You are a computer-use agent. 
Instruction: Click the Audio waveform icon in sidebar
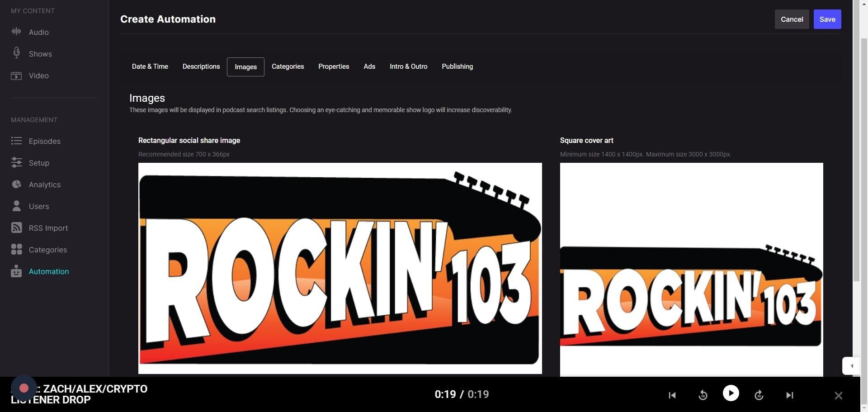pos(16,32)
